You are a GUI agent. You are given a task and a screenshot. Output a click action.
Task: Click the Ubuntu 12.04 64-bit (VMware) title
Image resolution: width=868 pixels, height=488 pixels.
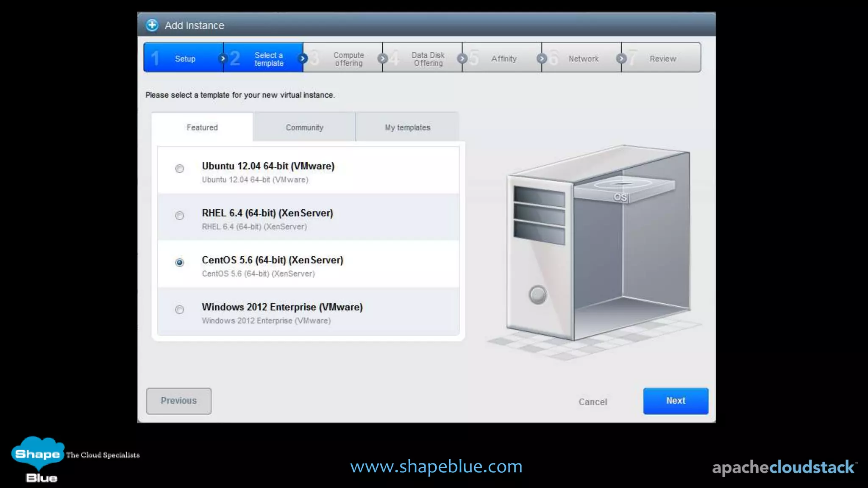(268, 166)
